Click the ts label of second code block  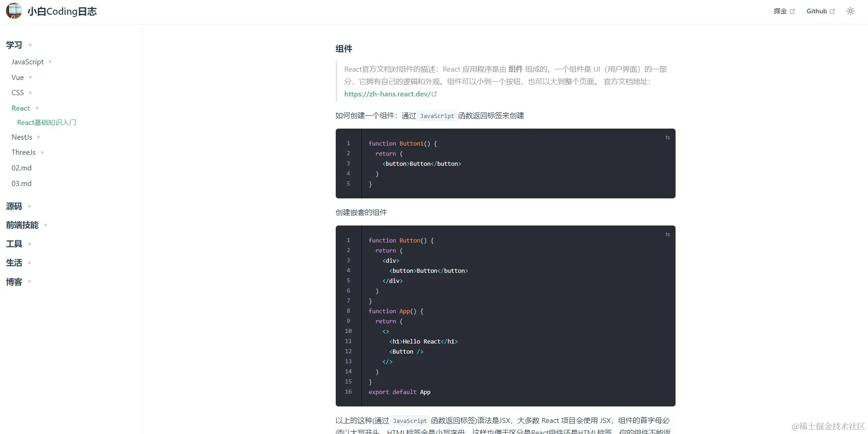coord(668,234)
